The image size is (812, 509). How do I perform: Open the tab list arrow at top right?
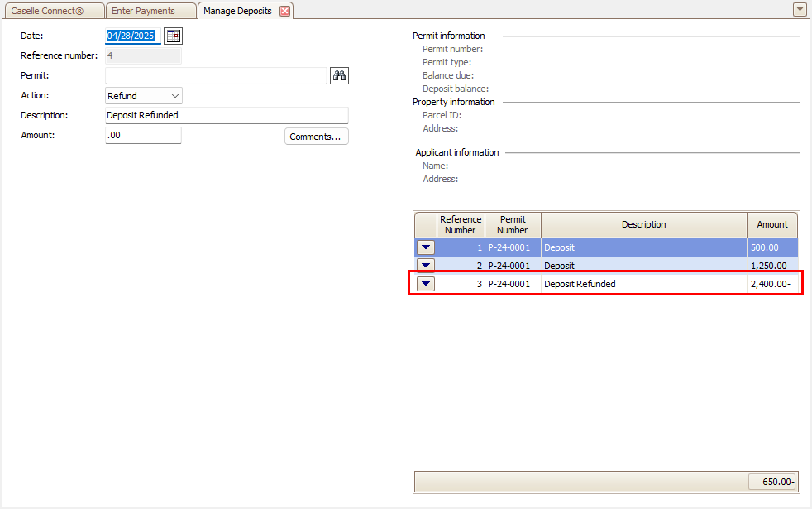pyautogui.click(x=800, y=10)
